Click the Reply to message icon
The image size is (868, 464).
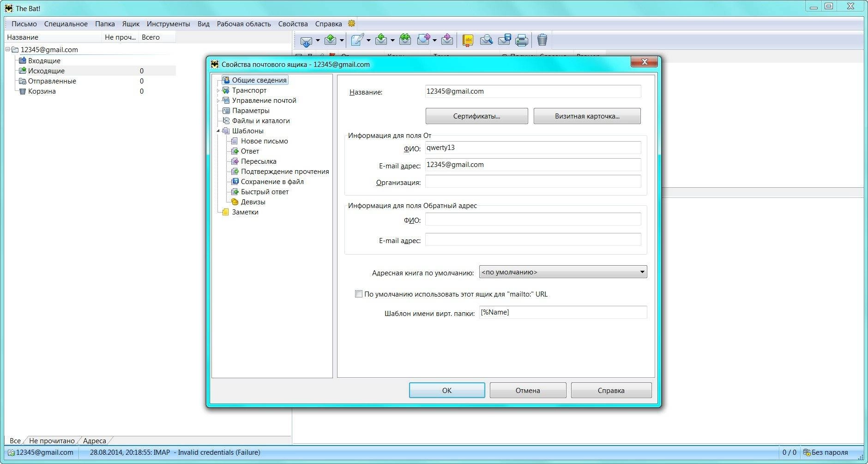pos(381,40)
